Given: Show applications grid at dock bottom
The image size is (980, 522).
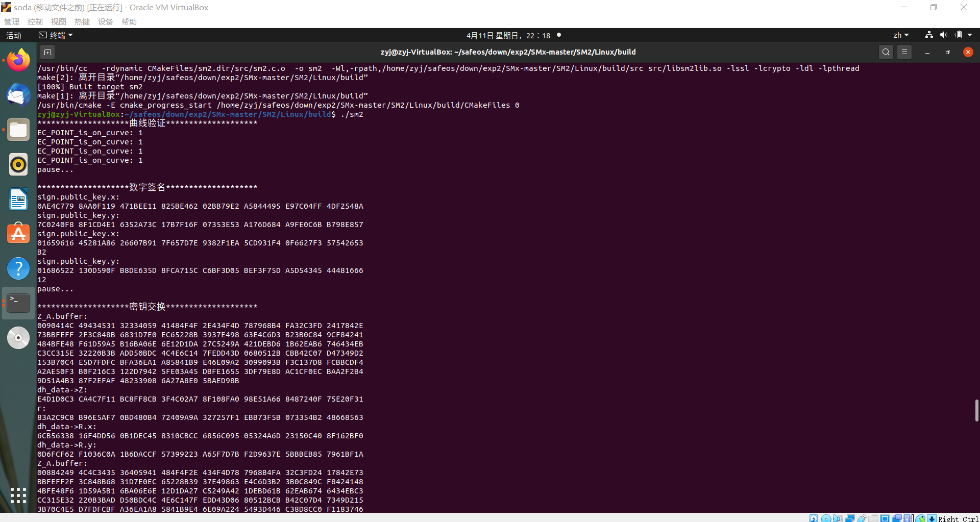Looking at the screenshot, I should pyautogui.click(x=18, y=495).
